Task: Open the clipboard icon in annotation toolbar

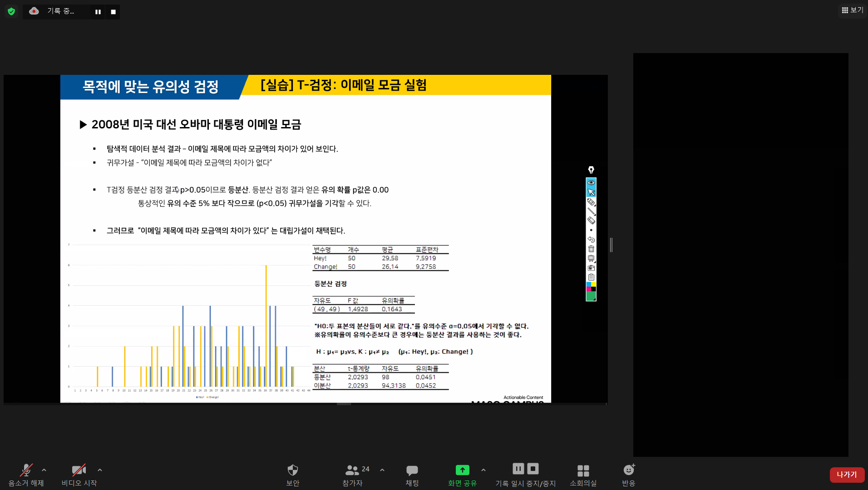Action: [x=591, y=277]
